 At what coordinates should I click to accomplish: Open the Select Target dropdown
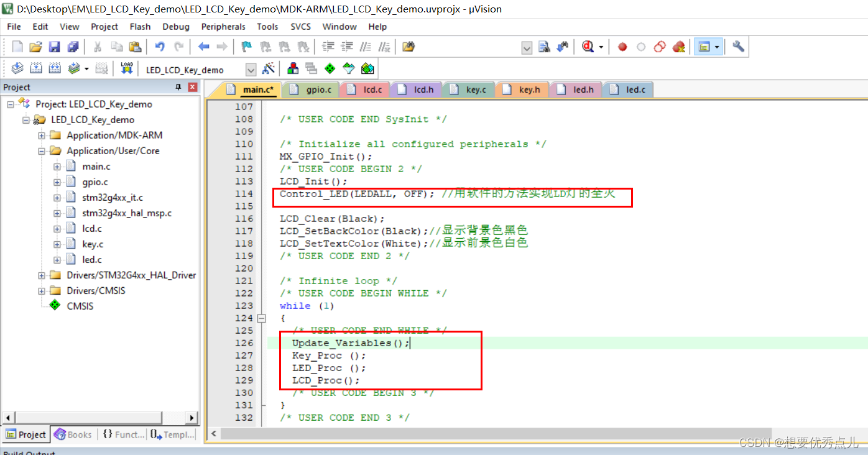point(251,69)
